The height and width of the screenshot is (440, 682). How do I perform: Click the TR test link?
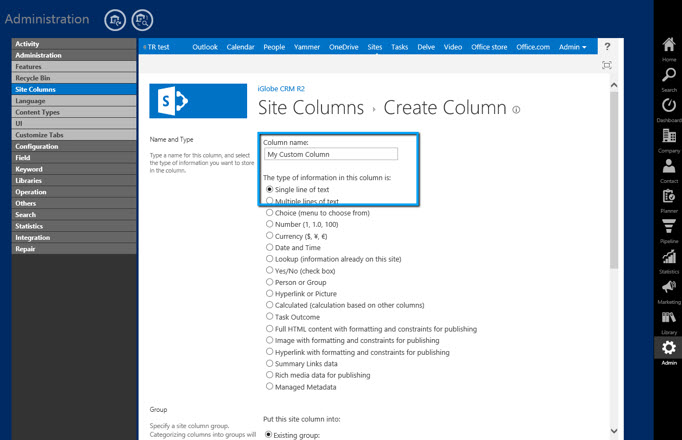pos(158,47)
